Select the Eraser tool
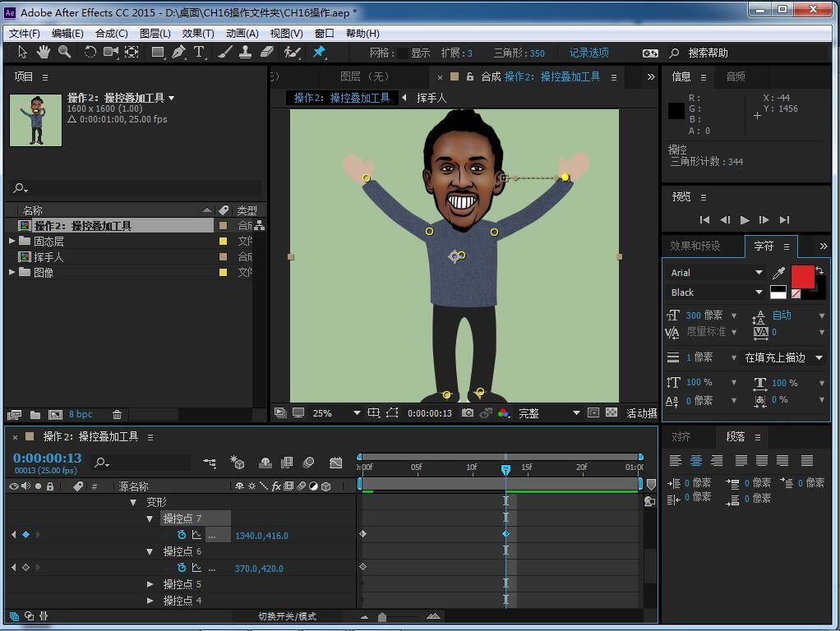Screen dimensions: 840x631 tap(266, 52)
